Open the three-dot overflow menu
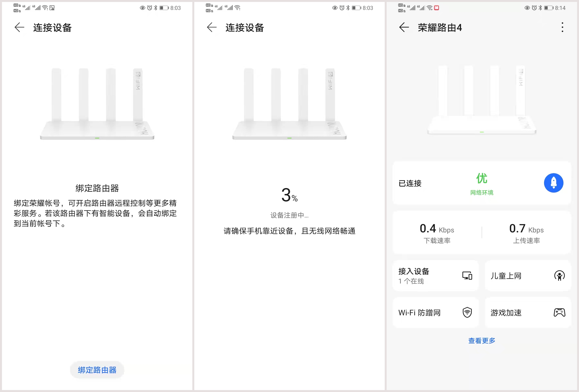Image resolution: width=579 pixels, height=392 pixels. click(x=562, y=28)
